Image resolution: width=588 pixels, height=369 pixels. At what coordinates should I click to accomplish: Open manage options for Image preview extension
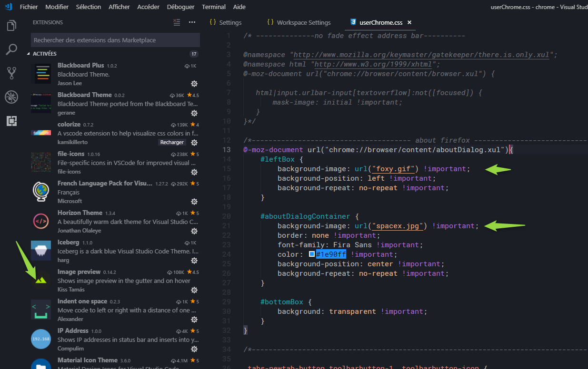pos(194,290)
